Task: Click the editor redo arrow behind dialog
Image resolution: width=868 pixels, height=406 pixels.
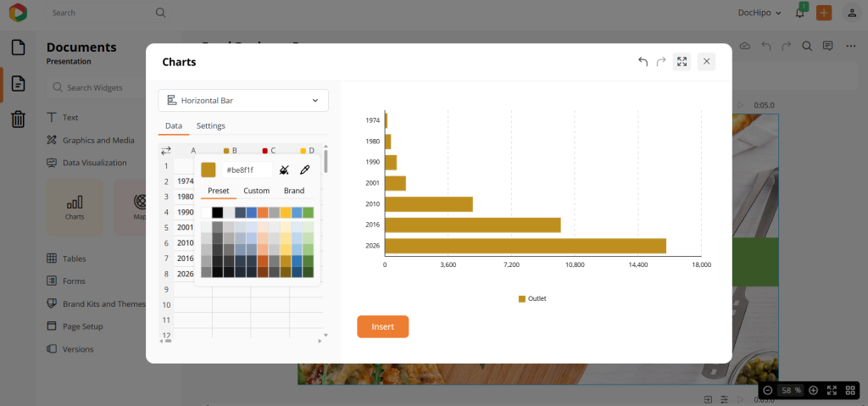Action: coord(786,46)
